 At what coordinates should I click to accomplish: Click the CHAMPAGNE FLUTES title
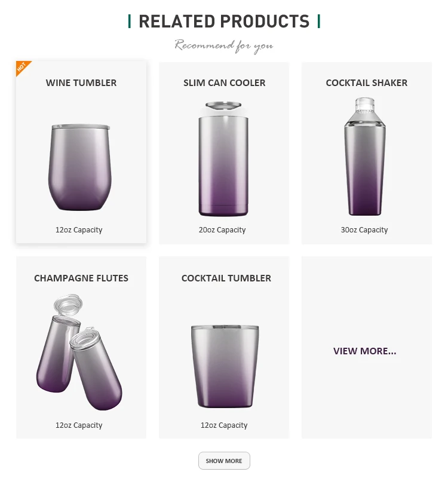tap(81, 278)
